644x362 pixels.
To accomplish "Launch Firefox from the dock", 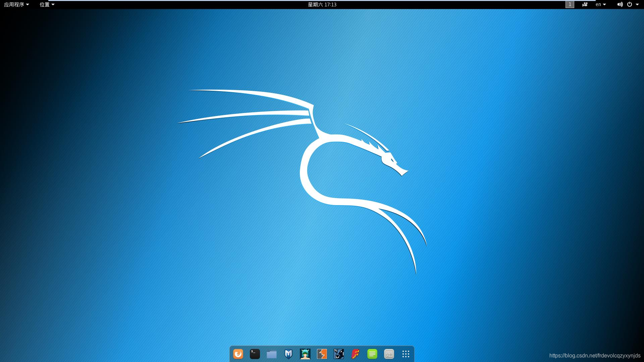I will 238,354.
